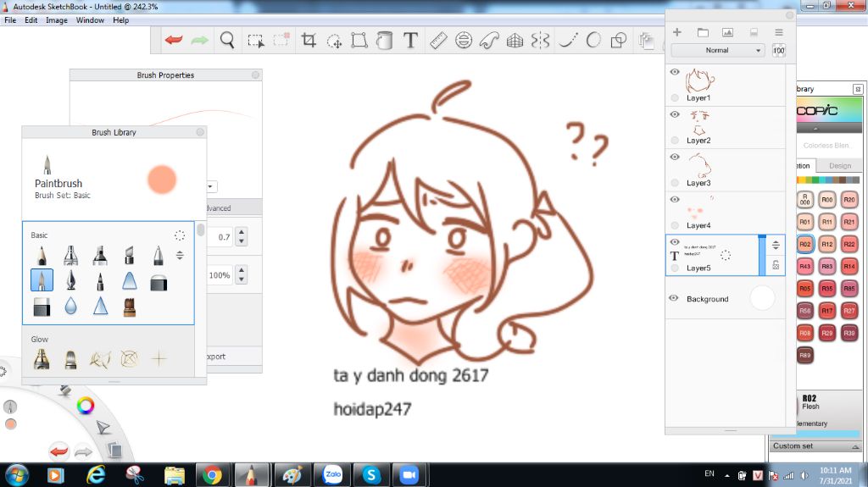Viewport: 868px width, 487px height.
Task: Open the Image menu
Action: coord(57,20)
